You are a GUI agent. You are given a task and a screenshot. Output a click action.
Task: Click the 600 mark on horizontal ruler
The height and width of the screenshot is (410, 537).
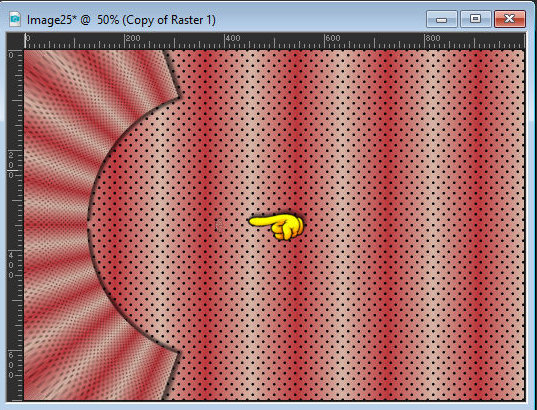tap(333, 38)
